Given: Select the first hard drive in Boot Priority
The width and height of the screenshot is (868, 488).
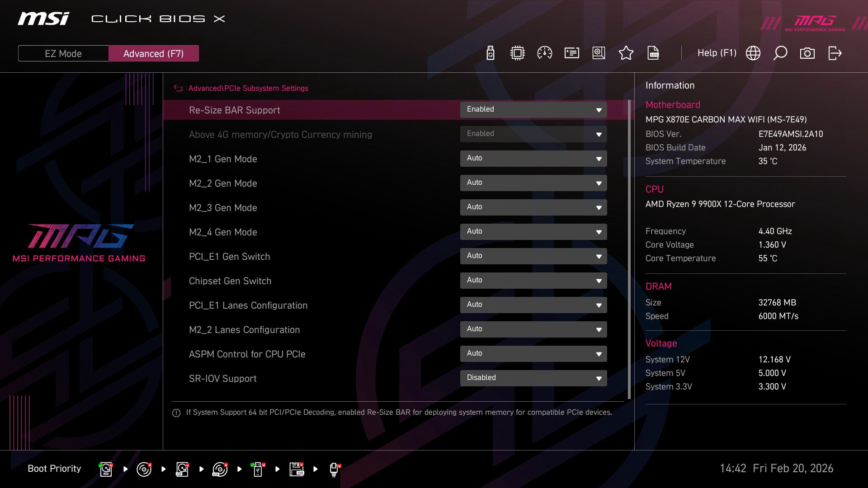Looking at the screenshot, I should coord(105,469).
